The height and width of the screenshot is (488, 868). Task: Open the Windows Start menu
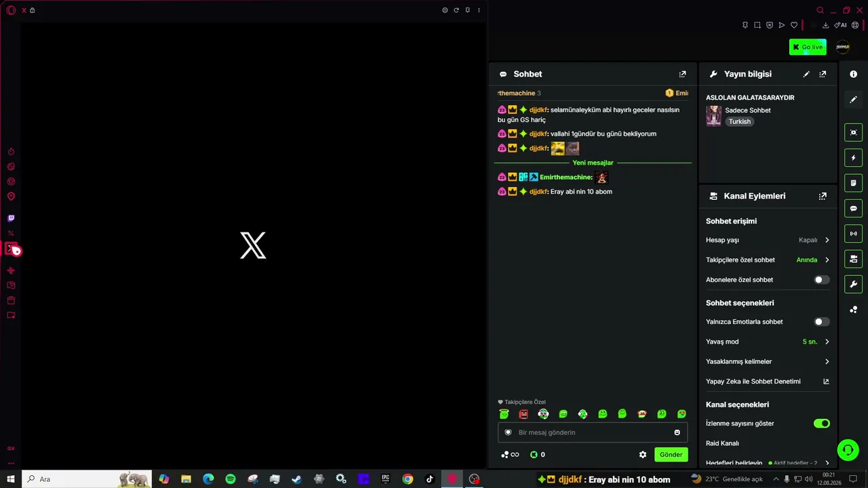pyautogui.click(x=11, y=479)
